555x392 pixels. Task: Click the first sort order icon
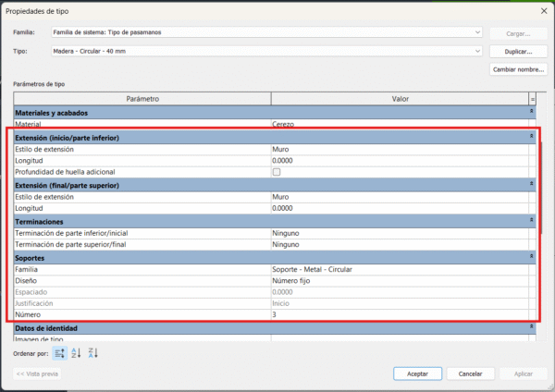[60, 352]
